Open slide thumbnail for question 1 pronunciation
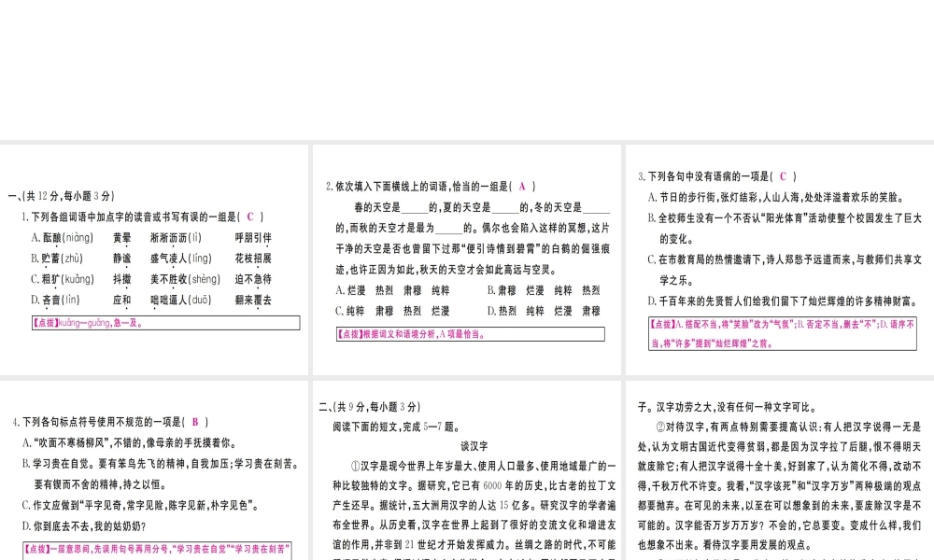Screen dimensions: 934x560 [x=154, y=259]
